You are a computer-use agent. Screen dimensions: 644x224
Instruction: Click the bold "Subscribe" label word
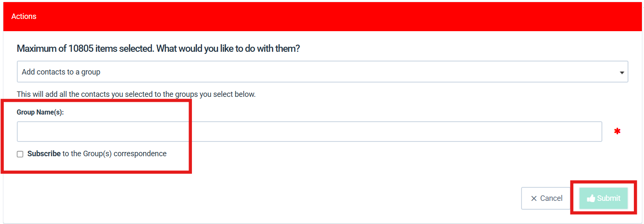[x=44, y=154]
